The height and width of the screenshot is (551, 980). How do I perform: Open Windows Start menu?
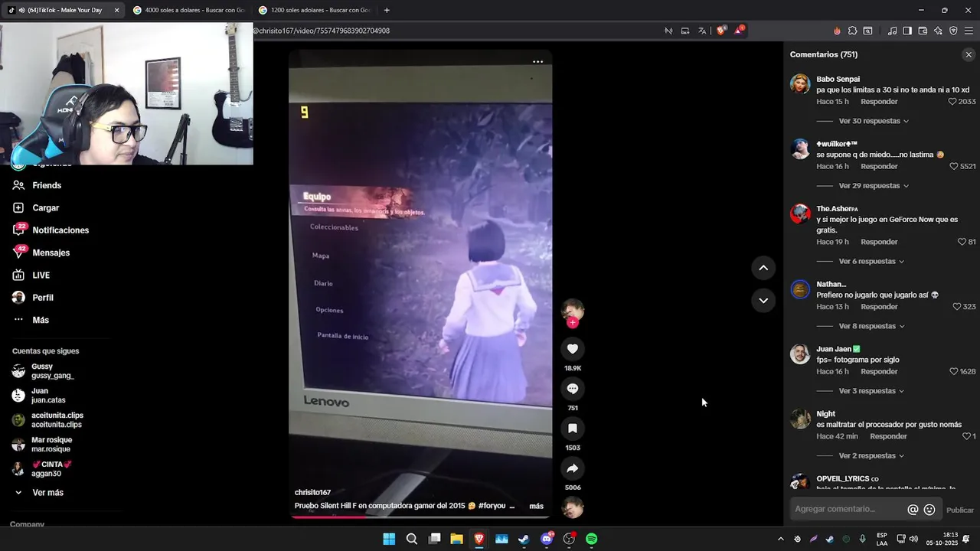click(x=389, y=539)
